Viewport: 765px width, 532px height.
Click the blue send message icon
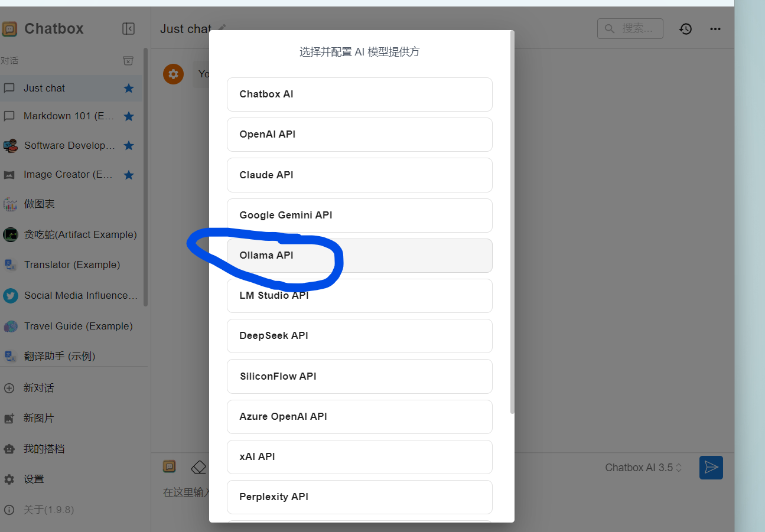pos(711,468)
